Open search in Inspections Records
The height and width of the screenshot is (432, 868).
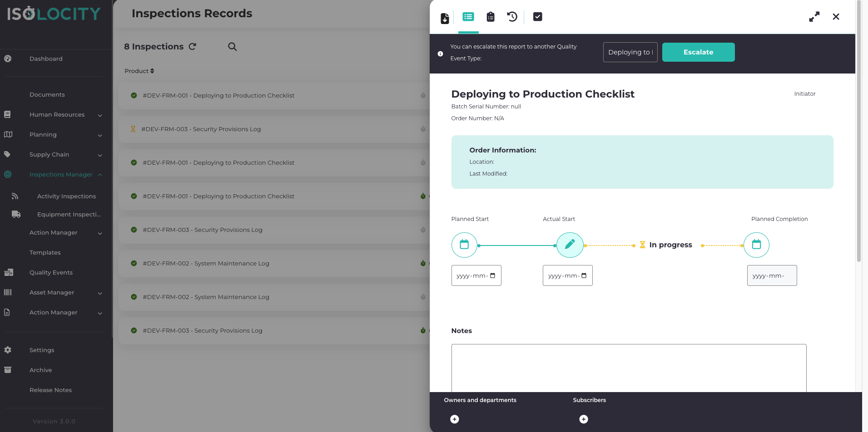[232, 47]
